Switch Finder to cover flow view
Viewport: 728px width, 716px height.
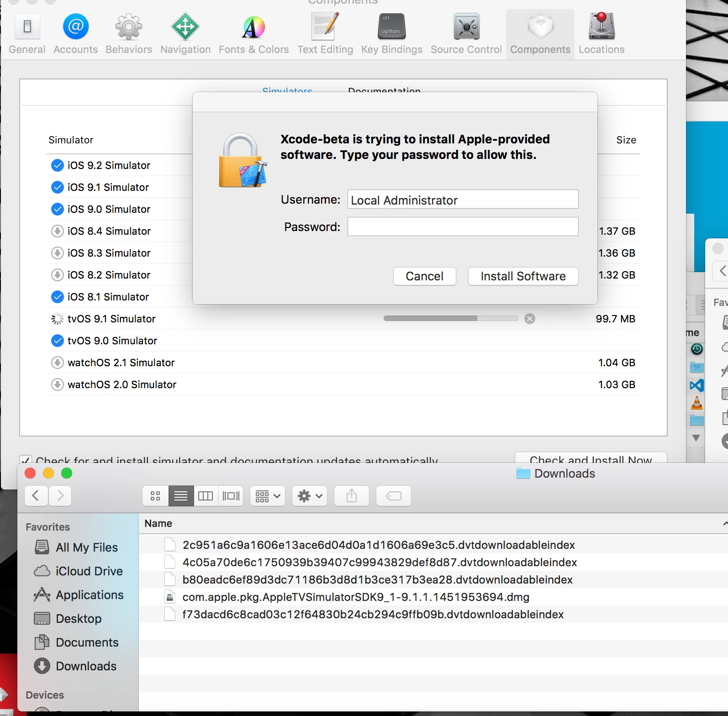(x=231, y=496)
